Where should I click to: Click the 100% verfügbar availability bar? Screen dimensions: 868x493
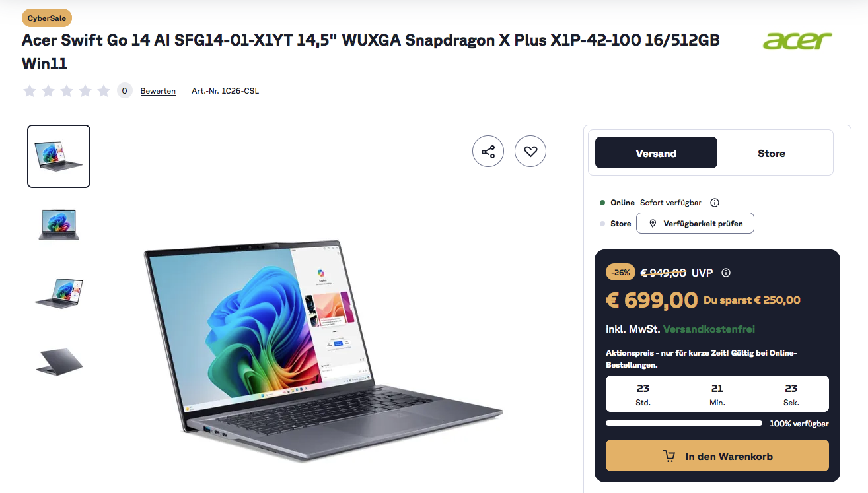684,423
